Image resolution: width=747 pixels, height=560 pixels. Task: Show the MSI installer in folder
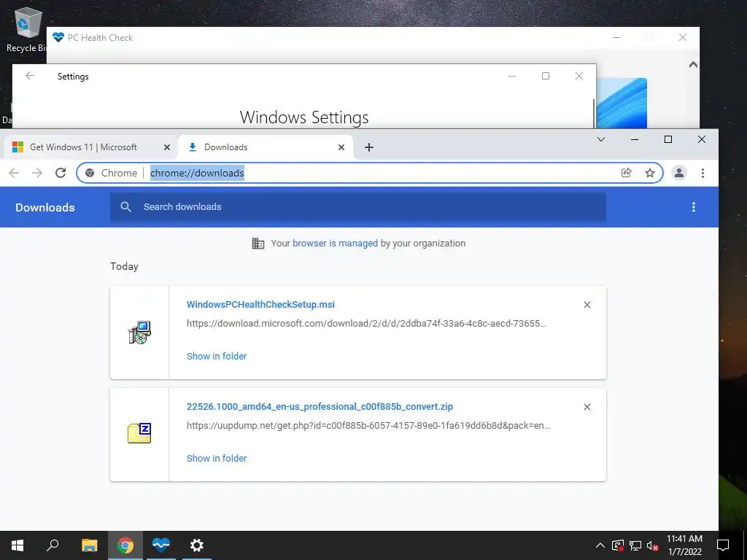[x=217, y=356]
